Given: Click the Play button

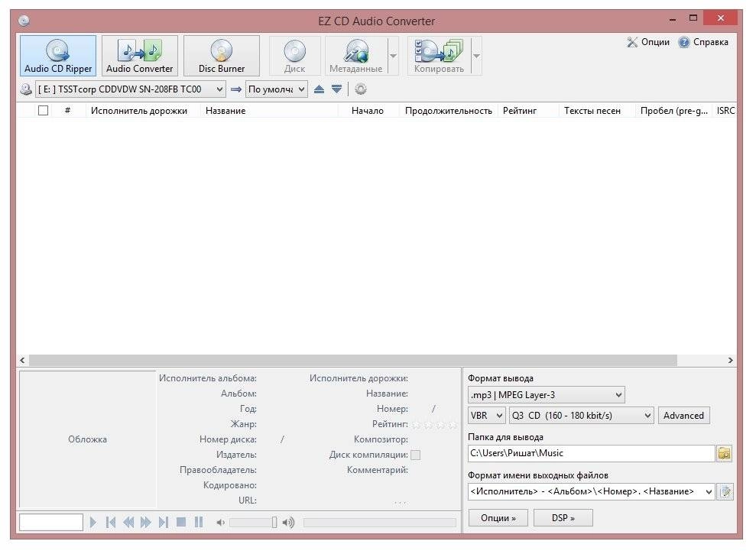Looking at the screenshot, I should coord(93,522).
